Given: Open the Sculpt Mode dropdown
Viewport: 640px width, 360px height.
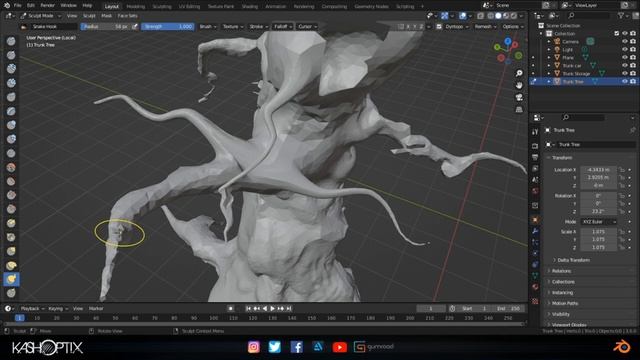Looking at the screenshot, I should (40, 16).
